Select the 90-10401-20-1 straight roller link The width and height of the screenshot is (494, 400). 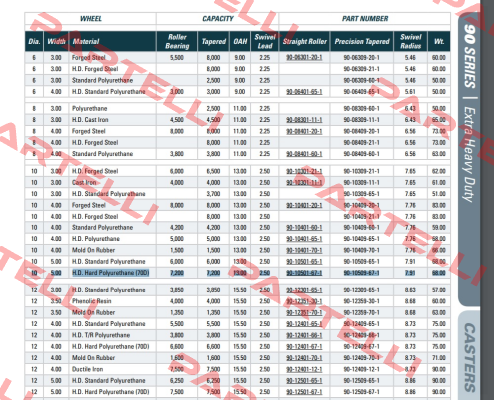304,205
